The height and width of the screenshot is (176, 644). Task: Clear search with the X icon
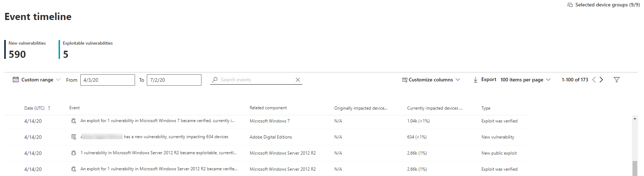click(x=298, y=80)
